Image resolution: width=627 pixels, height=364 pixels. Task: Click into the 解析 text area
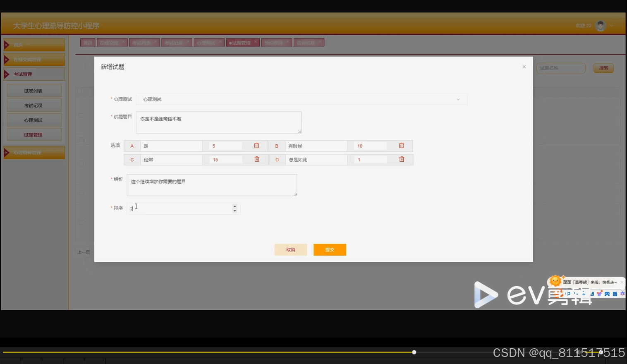(x=212, y=185)
